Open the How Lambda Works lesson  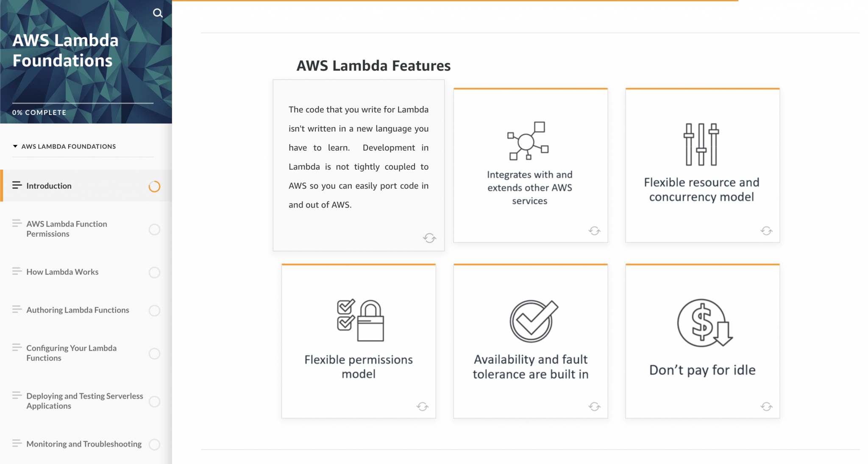click(x=63, y=272)
